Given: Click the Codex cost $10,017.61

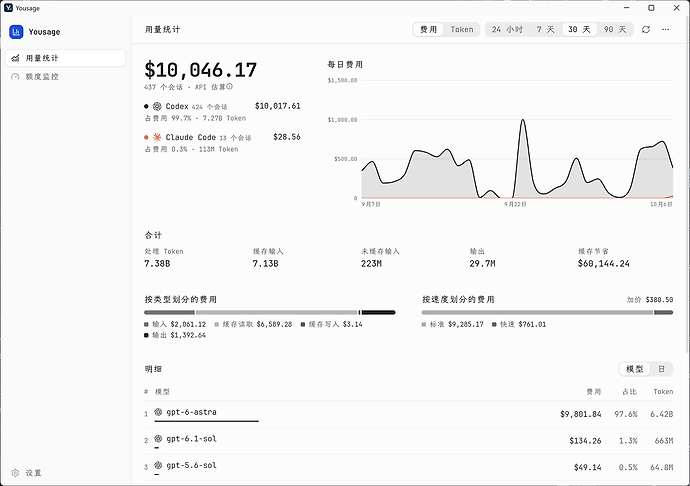Looking at the screenshot, I should pos(278,106).
